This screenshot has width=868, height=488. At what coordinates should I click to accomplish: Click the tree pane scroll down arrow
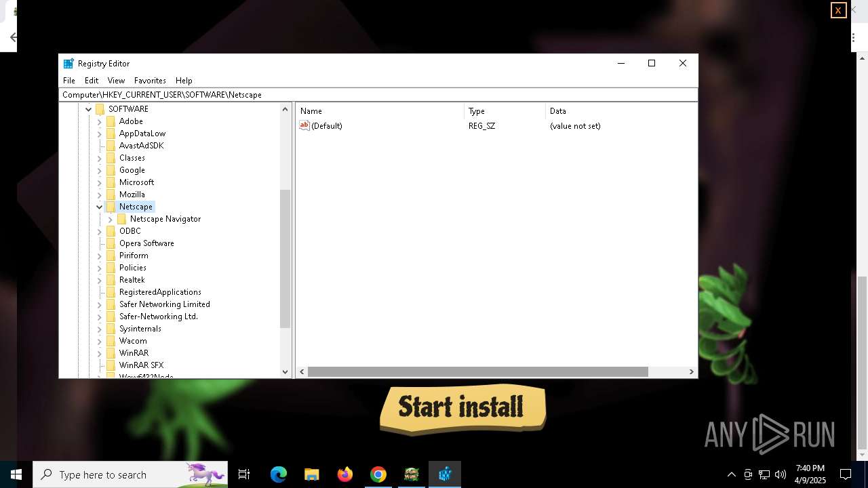[285, 371]
